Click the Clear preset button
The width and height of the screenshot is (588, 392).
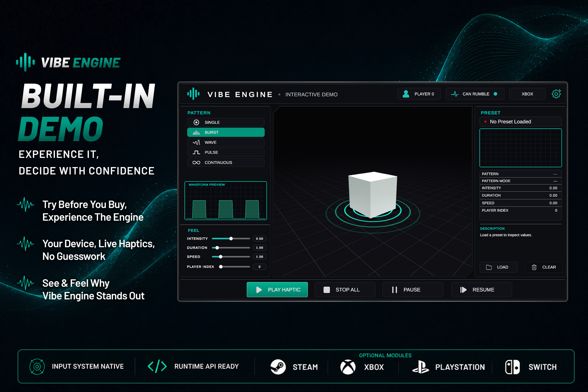(544, 267)
